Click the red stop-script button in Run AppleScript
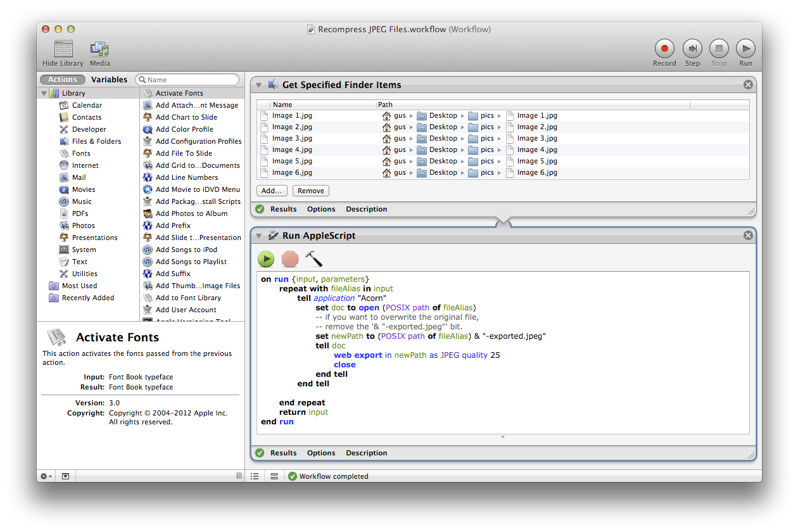 (290, 258)
